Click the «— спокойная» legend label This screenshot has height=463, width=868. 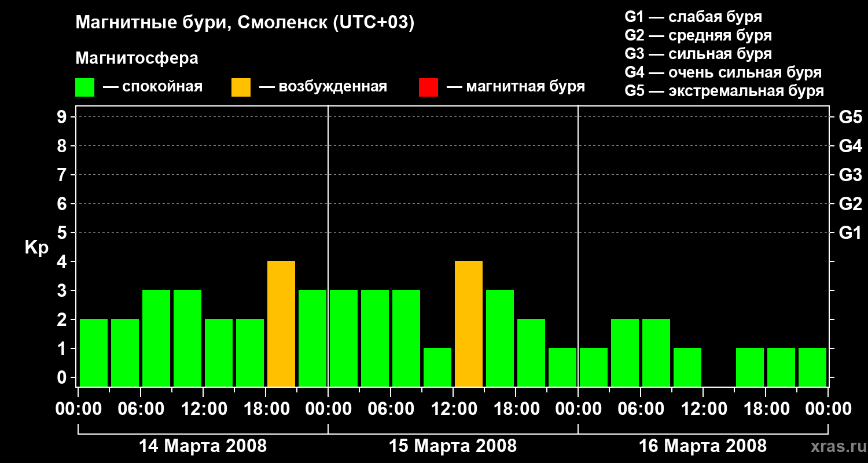pyautogui.click(x=153, y=87)
